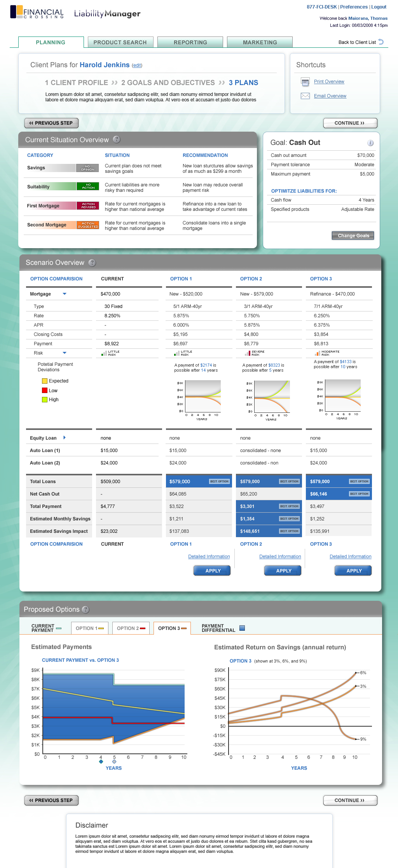Collapse the Mortgage row dropdown arrow
Viewport: 398px width, 868px height.
coord(65,294)
